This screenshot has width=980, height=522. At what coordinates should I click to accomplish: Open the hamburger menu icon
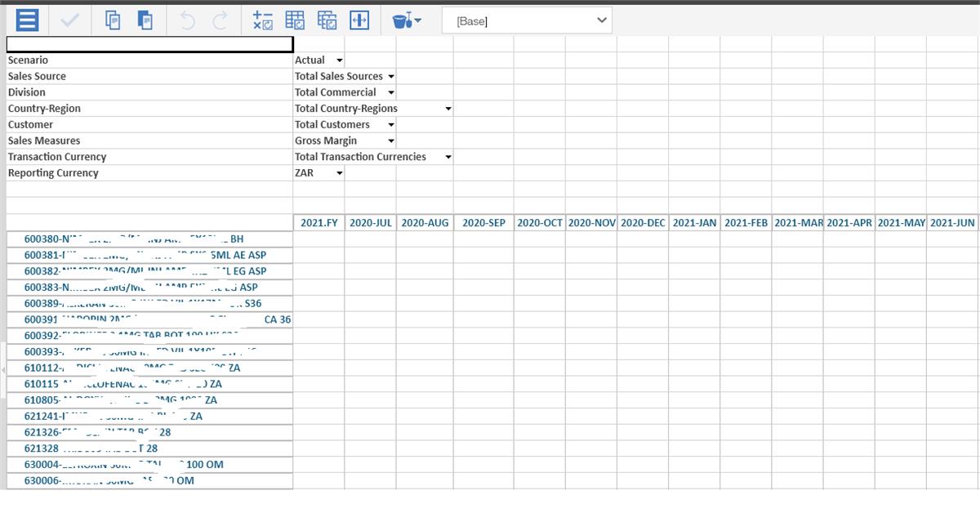point(27,20)
